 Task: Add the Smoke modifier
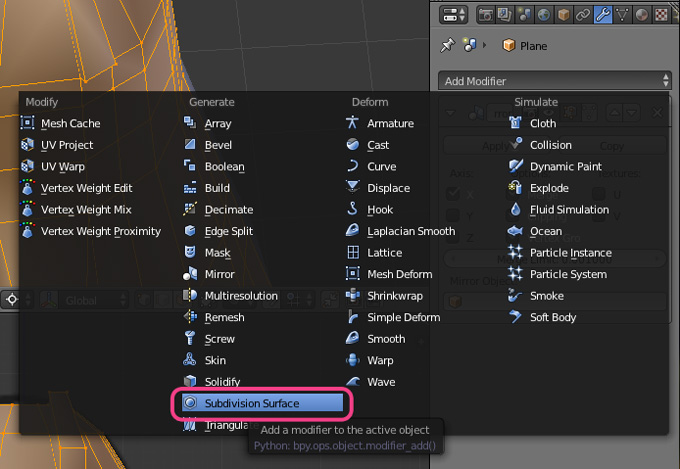[x=536, y=296]
